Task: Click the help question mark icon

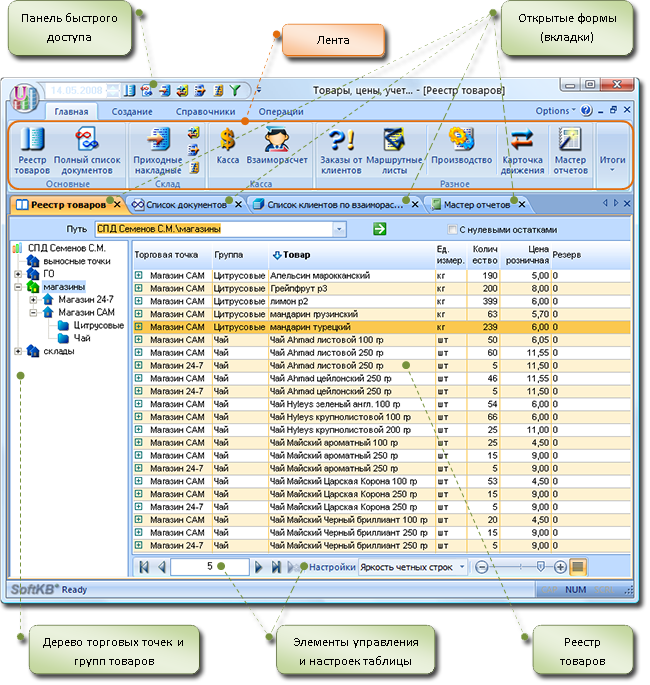Action: tap(587, 111)
